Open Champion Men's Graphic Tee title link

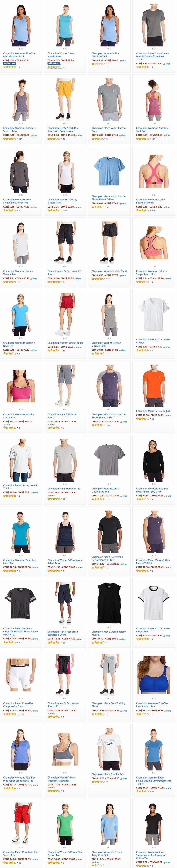coord(107,774)
